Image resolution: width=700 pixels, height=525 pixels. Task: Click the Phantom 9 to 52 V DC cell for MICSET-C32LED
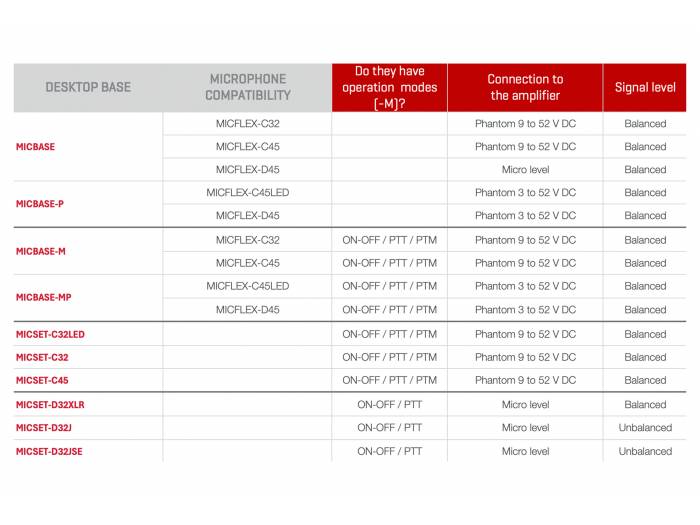(x=525, y=334)
